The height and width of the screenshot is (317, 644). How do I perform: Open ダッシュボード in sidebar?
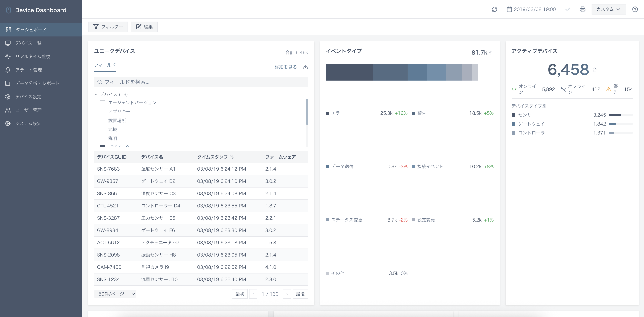pyautogui.click(x=41, y=30)
